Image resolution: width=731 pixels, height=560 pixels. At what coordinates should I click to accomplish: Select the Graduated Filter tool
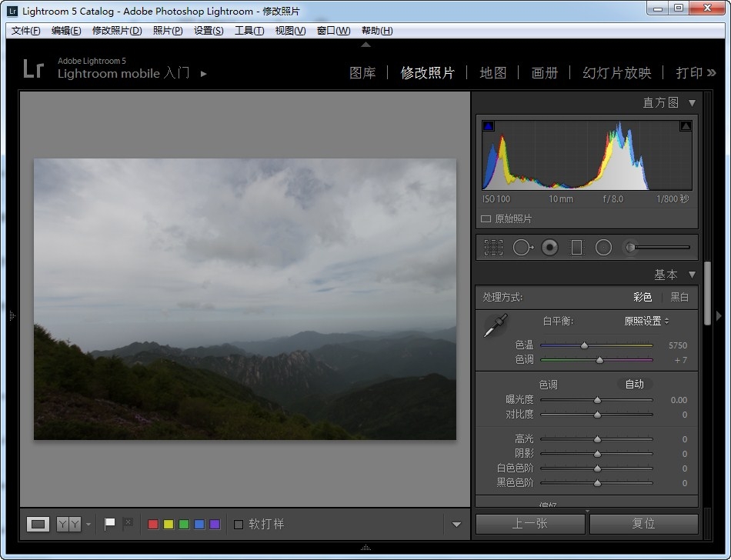coord(576,247)
